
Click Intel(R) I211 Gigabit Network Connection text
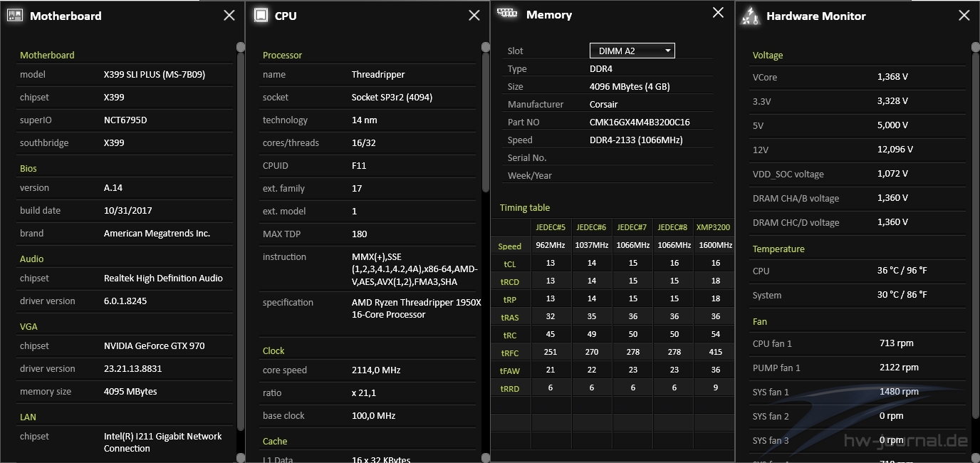[x=163, y=442]
